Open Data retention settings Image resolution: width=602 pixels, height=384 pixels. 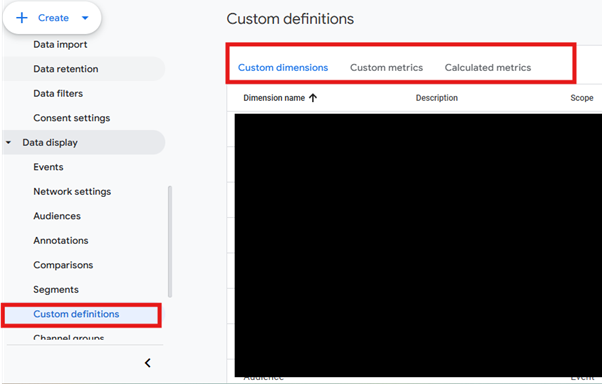tap(66, 69)
